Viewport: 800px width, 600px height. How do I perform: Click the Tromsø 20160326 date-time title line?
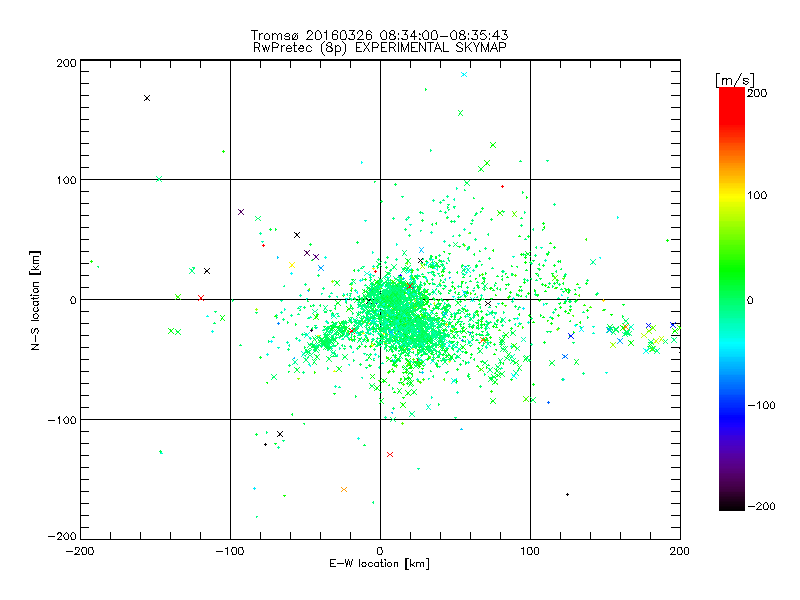pos(379,35)
